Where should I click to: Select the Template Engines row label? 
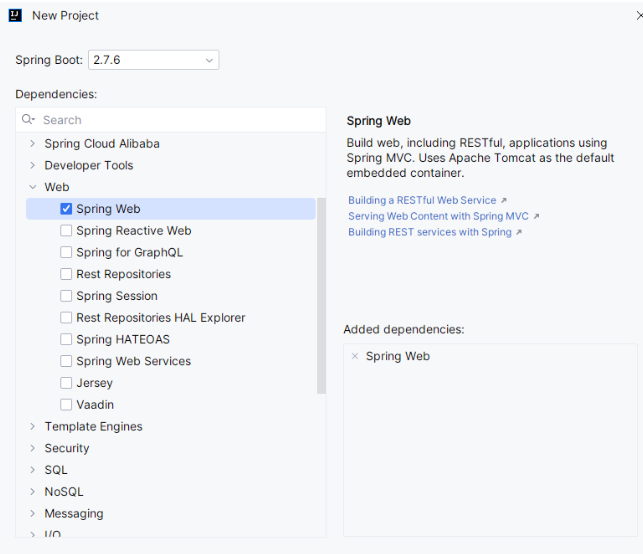coord(93,426)
